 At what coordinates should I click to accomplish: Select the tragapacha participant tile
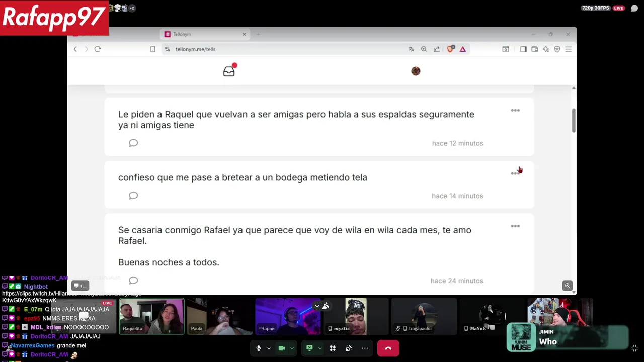(x=424, y=316)
